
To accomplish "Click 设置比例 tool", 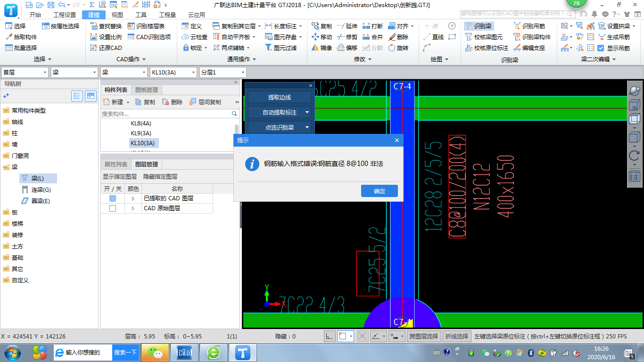I will coord(106,37).
